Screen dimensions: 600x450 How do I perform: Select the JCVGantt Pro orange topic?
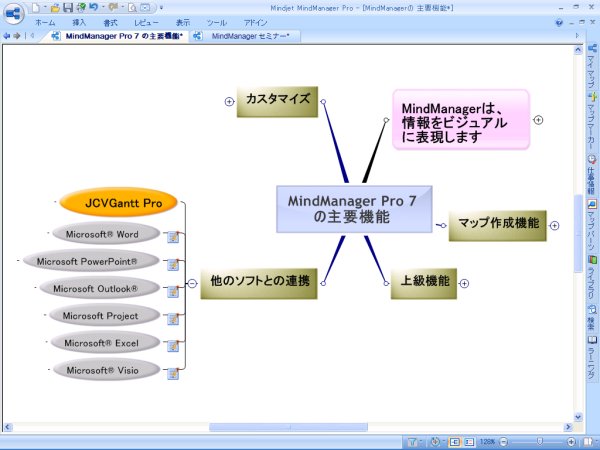click(x=119, y=202)
